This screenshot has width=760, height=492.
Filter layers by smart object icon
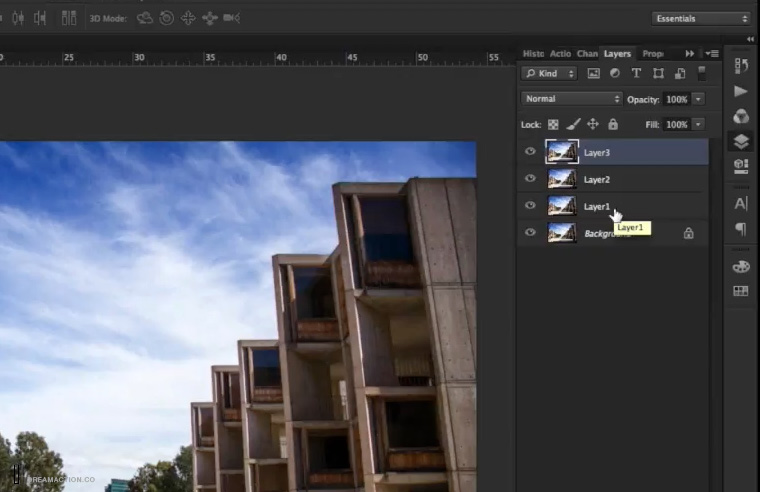[680, 73]
